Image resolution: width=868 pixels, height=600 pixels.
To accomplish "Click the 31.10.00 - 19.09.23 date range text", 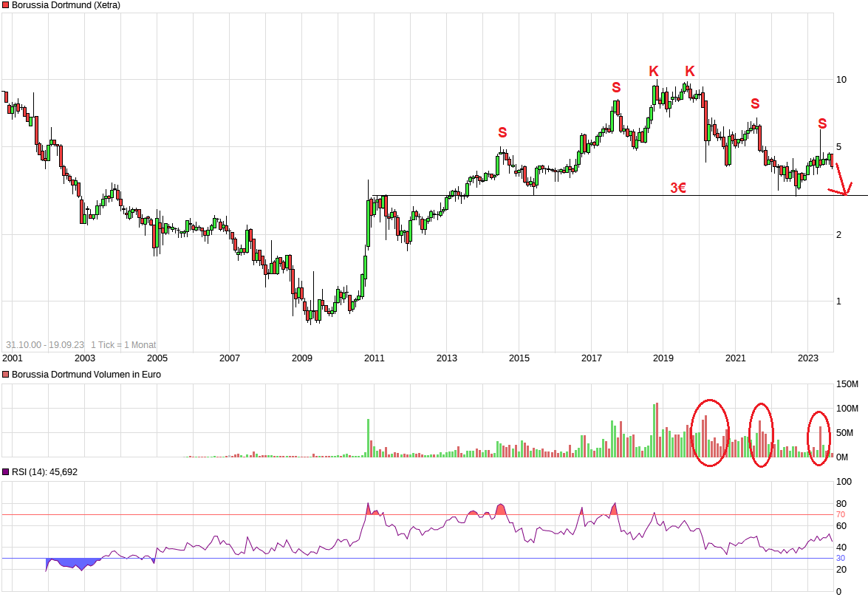I will 44,345.
